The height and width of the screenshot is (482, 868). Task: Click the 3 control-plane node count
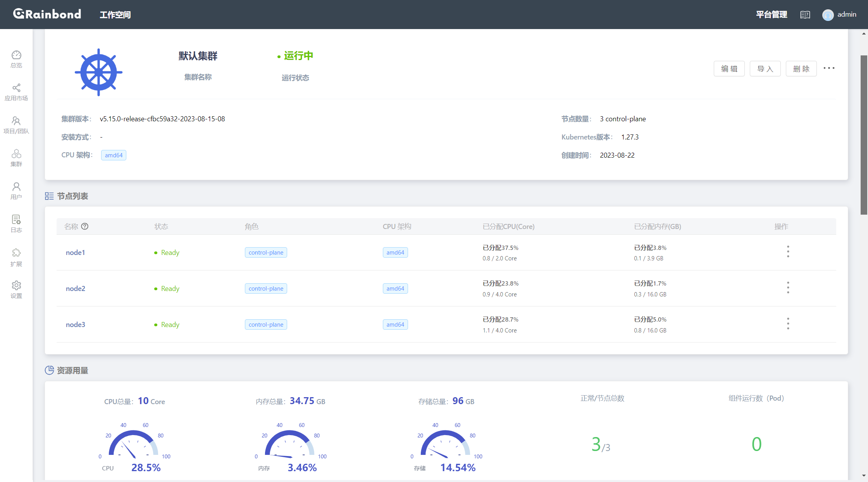tap(623, 119)
